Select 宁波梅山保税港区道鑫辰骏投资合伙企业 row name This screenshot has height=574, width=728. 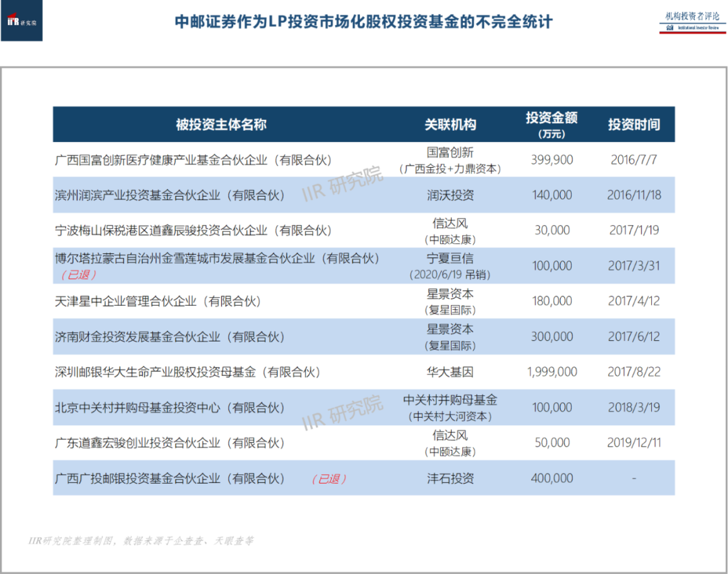[x=193, y=230]
